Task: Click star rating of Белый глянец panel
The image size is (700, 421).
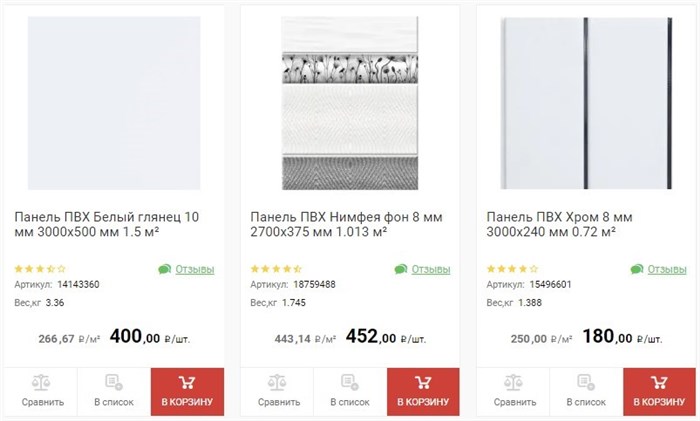Action: pos(40,269)
